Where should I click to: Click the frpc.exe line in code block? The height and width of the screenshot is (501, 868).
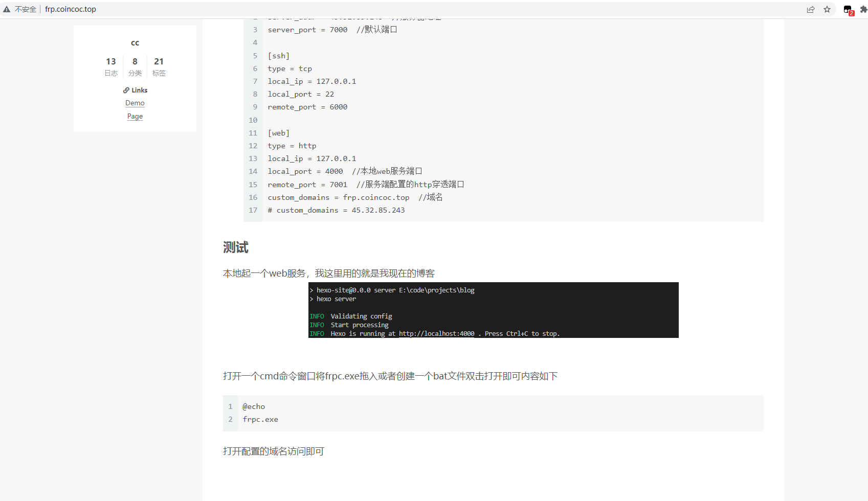[260, 419]
